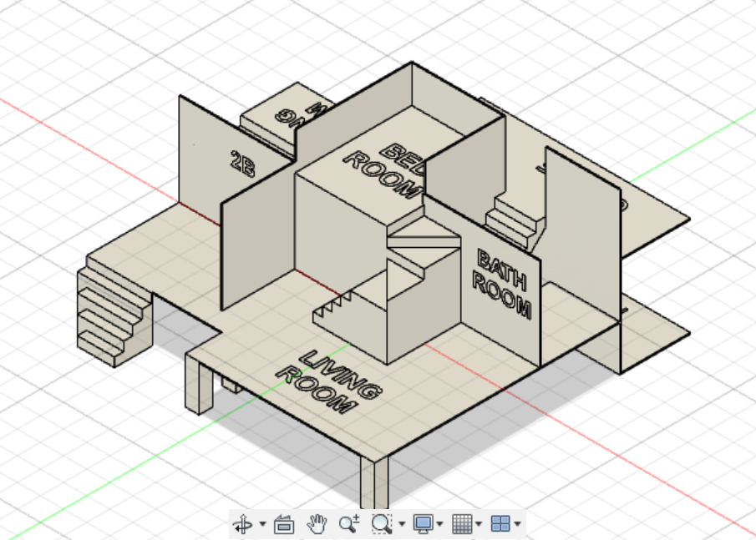Open the Orbit type dropdown arrow
Screen dimensions: 756x540
pyautogui.click(x=263, y=523)
